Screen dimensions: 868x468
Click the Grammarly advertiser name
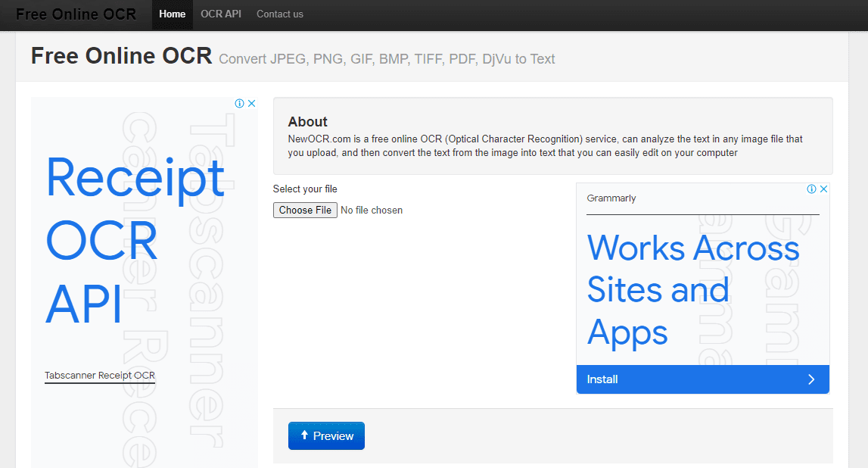pyautogui.click(x=611, y=198)
